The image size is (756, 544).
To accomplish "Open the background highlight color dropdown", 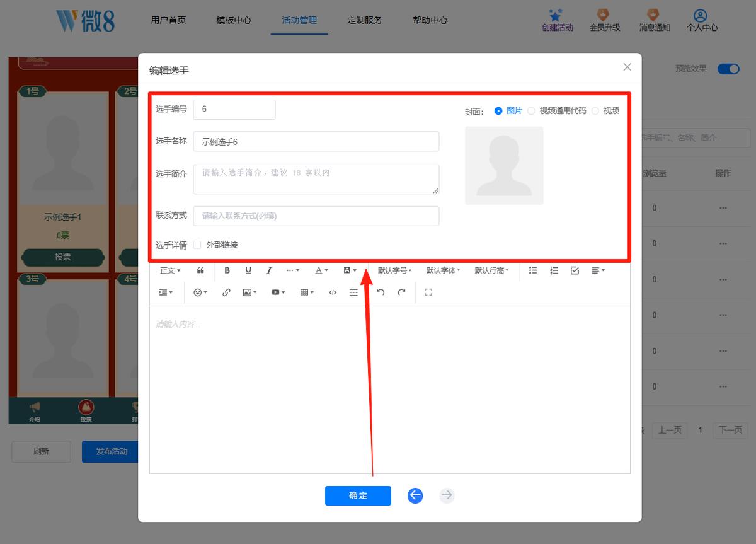I will pyautogui.click(x=350, y=270).
